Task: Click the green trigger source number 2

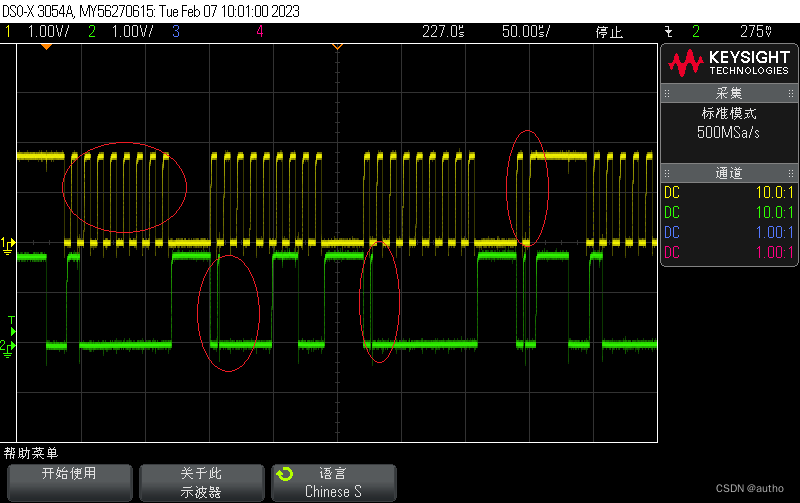Action: pyautogui.click(x=696, y=32)
